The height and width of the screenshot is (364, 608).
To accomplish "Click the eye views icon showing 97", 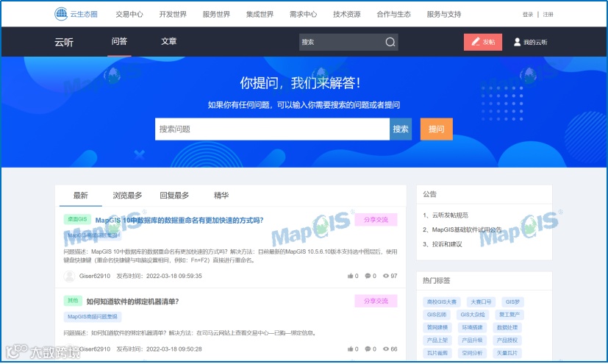I will click(386, 276).
